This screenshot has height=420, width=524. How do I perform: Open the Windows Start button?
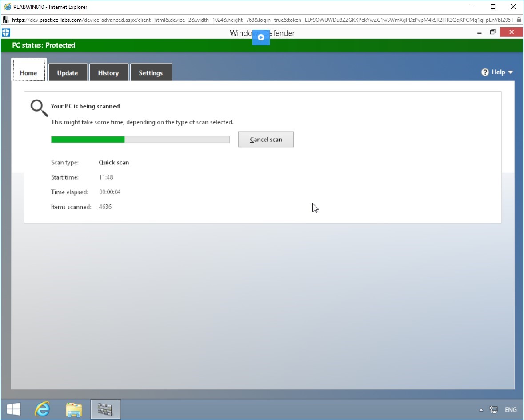click(14, 409)
